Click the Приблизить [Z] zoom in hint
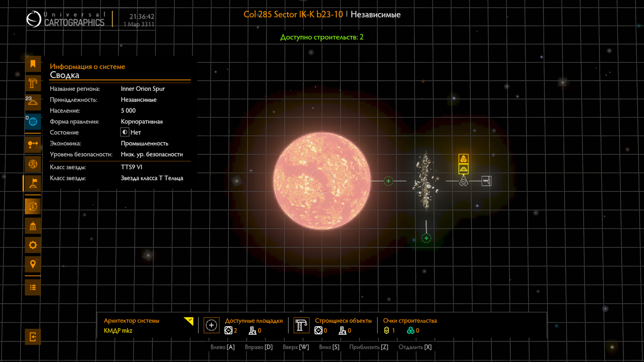This screenshot has height=362, width=644. pyautogui.click(x=369, y=347)
